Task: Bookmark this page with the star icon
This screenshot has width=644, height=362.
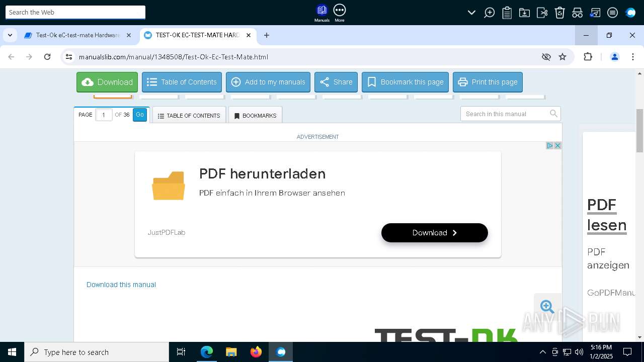Action: pyautogui.click(x=562, y=57)
